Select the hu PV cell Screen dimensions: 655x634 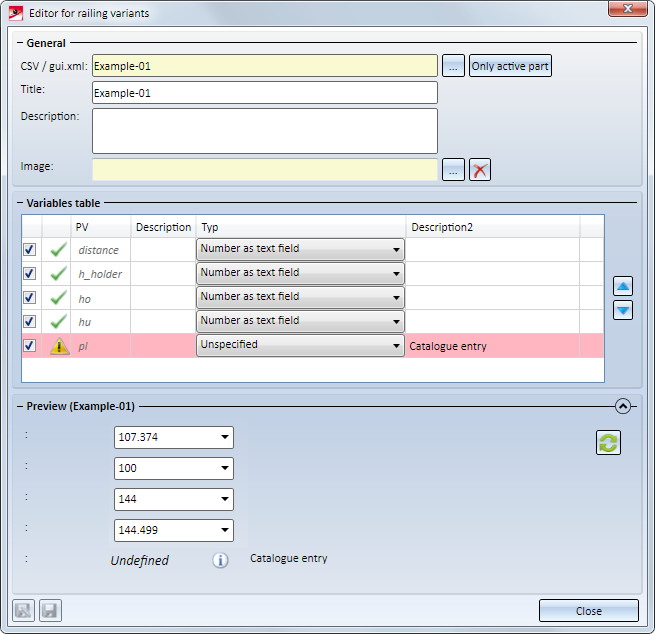[x=100, y=322]
